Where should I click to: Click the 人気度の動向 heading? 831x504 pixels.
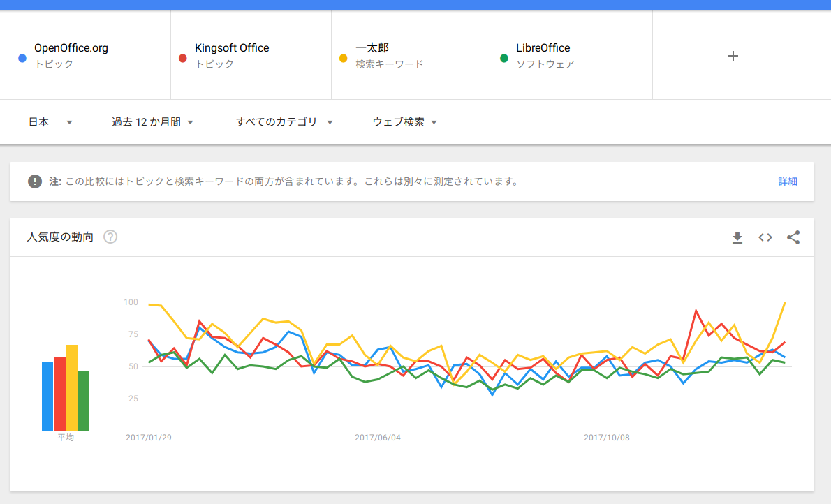click(61, 237)
